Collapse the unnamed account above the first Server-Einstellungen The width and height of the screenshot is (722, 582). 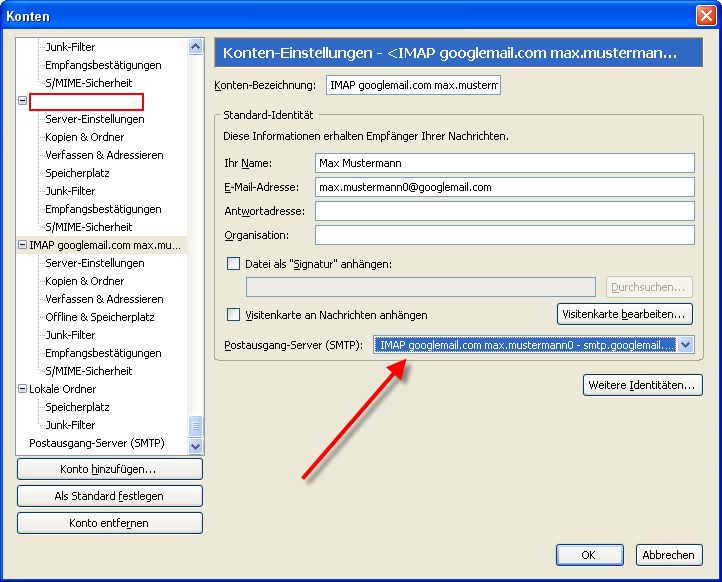(22, 100)
